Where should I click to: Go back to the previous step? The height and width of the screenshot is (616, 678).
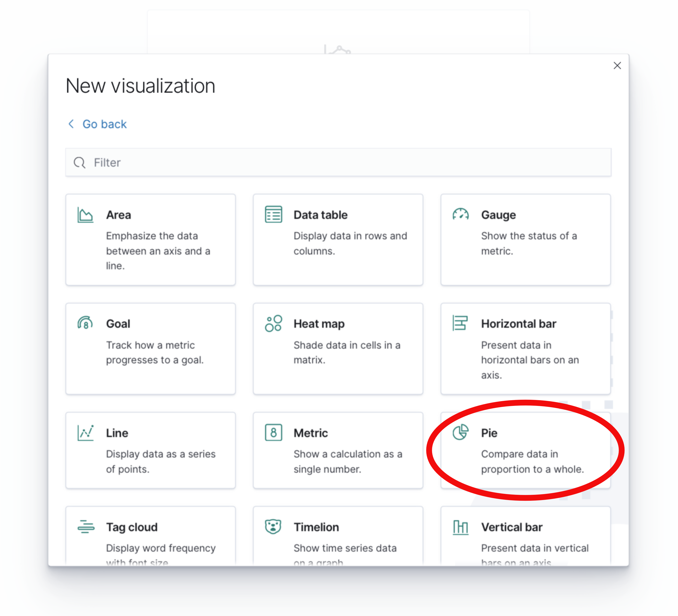(x=104, y=124)
